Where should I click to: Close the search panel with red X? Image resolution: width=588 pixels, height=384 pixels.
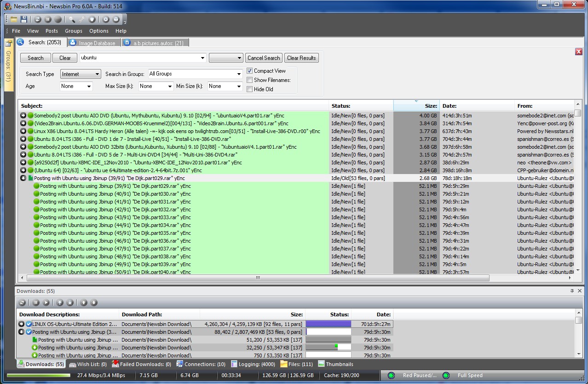pyautogui.click(x=579, y=52)
